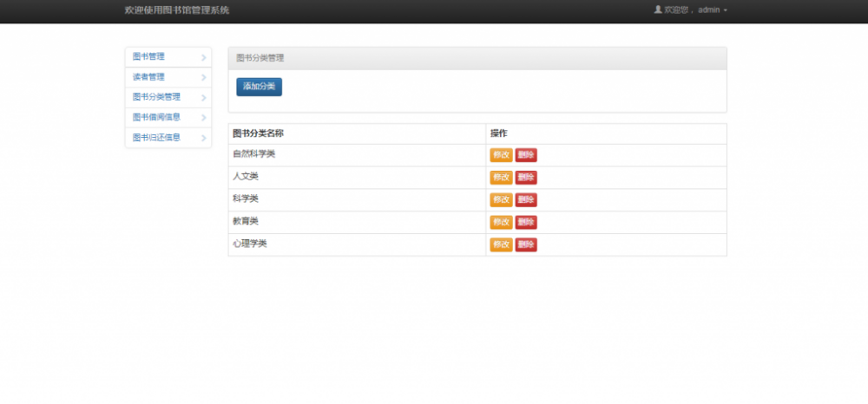This screenshot has height=404, width=868.
Task: Click the 自然科学类 table cell
Action: [x=357, y=155]
